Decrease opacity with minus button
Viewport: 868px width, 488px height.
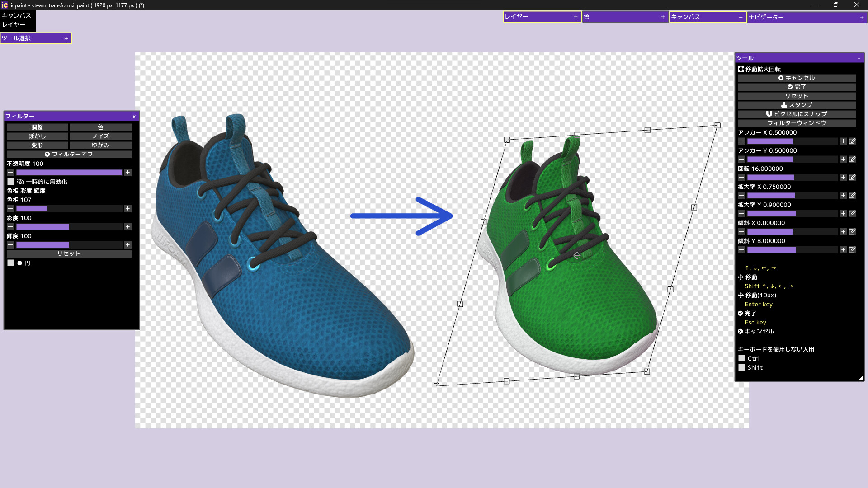click(x=10, y=173)
